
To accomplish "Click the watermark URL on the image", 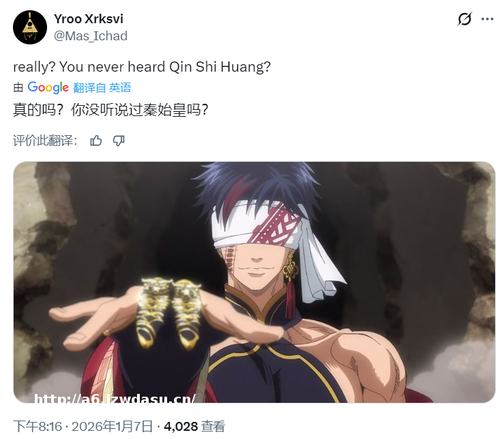I will tap(115, 398).
